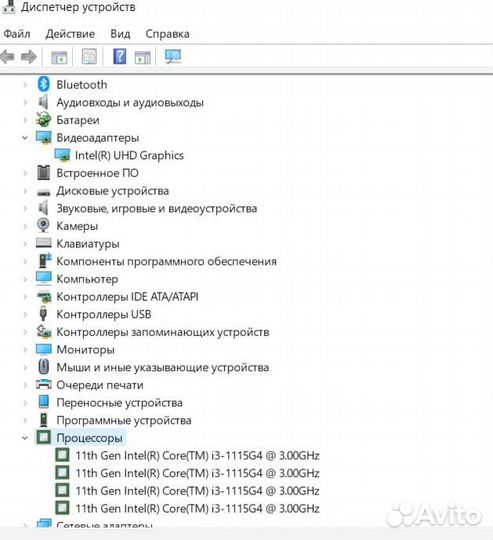The height and width of the screenshot is (540, 493).
Task: Open the Вид menu
Action: click(120, 34)
